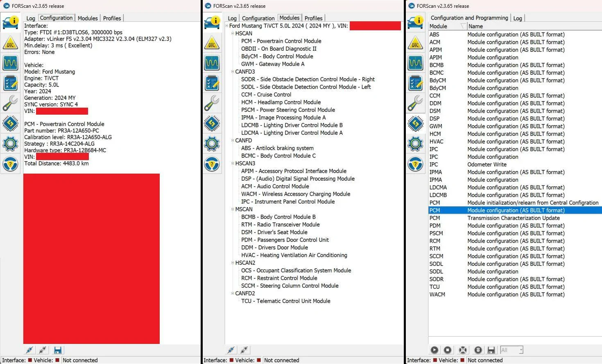The image size is (602, 364).
Task: Click blue floppy save icon below vehicle info
Action: [x=58, y=350]
